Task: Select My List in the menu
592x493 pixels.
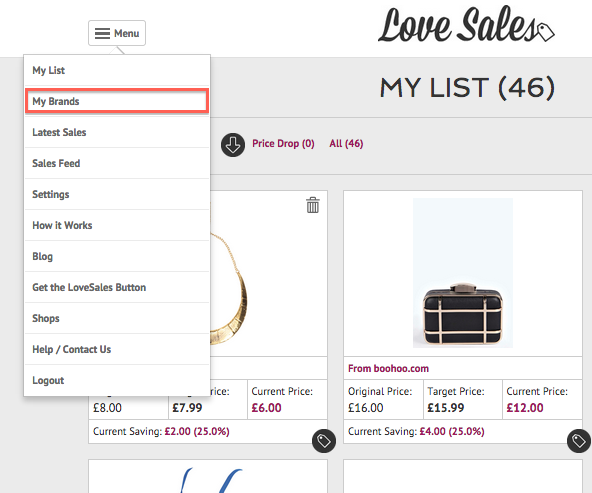Action: [117, 70]
